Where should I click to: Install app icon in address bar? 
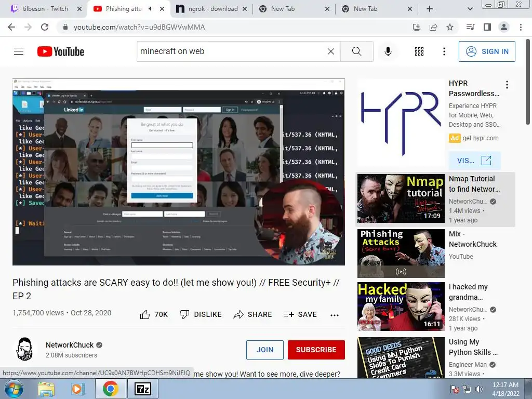(x=416, y=27)
